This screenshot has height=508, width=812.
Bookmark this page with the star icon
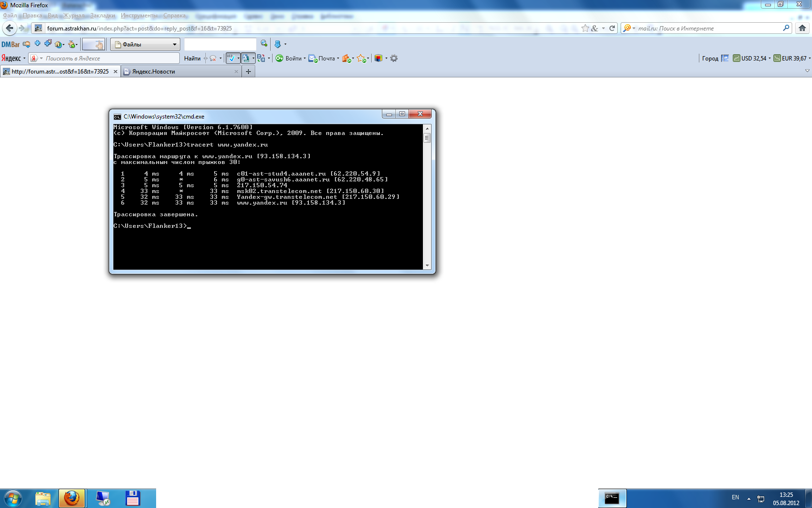click(585, 28)
